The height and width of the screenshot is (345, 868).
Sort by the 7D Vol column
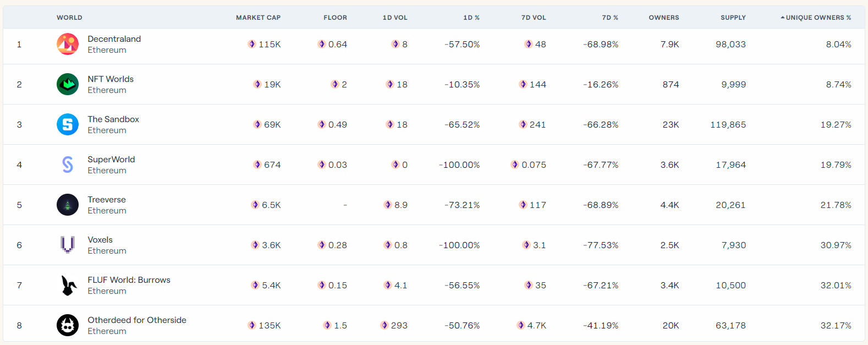pos(534,18)
